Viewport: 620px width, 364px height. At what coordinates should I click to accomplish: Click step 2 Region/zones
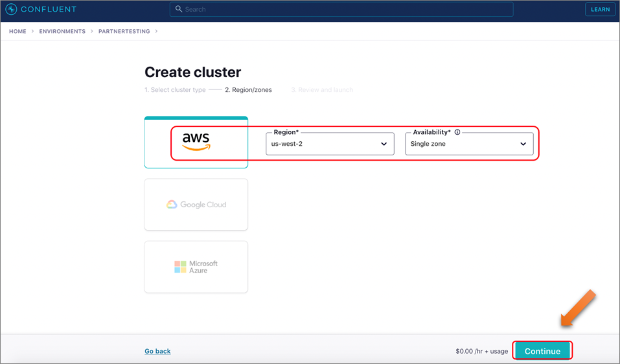(x=248, y=90)
